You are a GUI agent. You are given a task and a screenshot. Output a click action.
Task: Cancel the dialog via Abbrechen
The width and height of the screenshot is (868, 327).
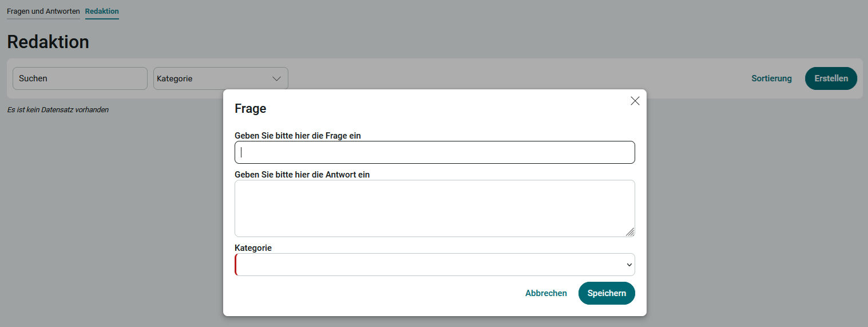coord(546,293)
